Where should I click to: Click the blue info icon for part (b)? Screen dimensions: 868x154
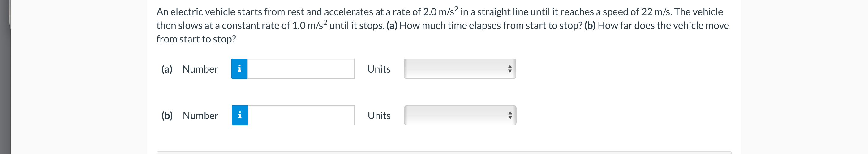pyautogui.click(x=239, y=115)
